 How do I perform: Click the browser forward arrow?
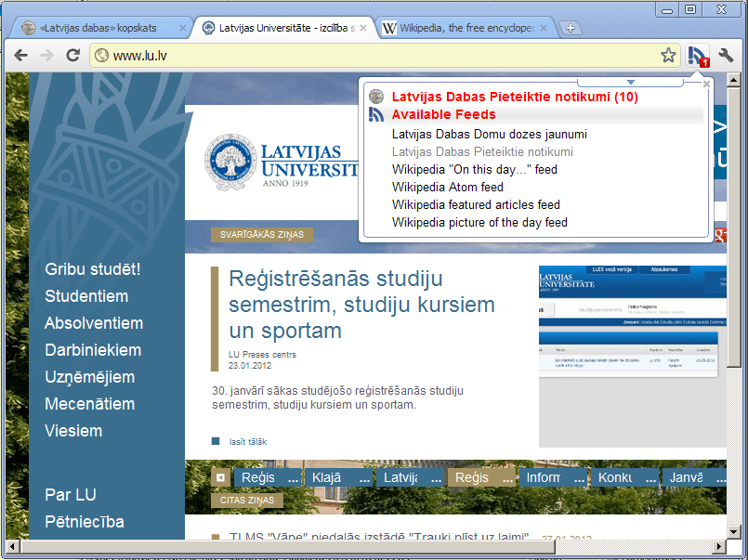coord(46,56)
